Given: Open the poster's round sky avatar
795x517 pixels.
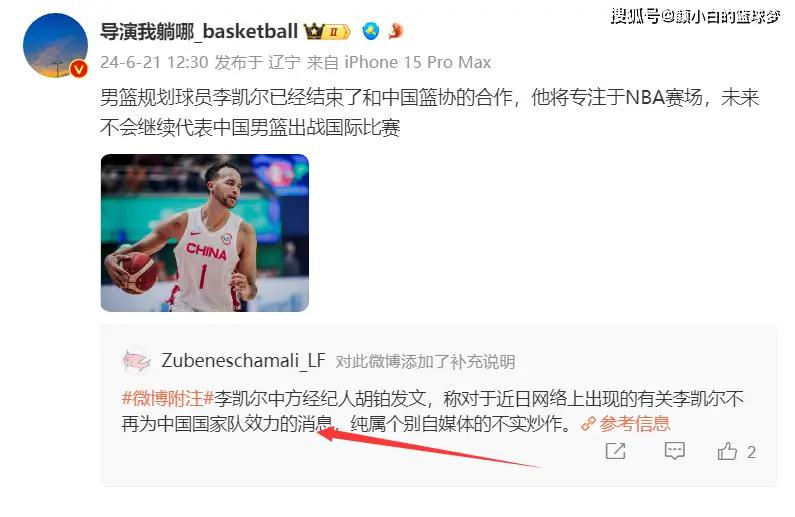Looking at the screenshot, I should coord(55,46).
